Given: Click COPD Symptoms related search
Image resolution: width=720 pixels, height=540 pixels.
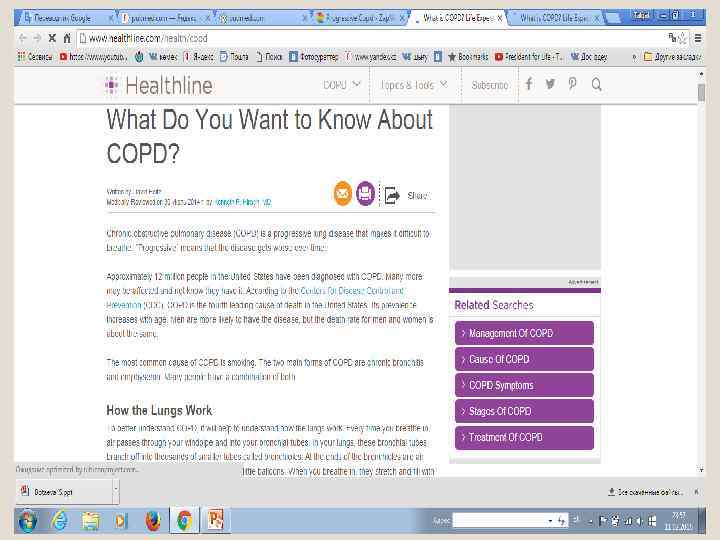Looking at the screenshot, I should (x=524, y=385).
